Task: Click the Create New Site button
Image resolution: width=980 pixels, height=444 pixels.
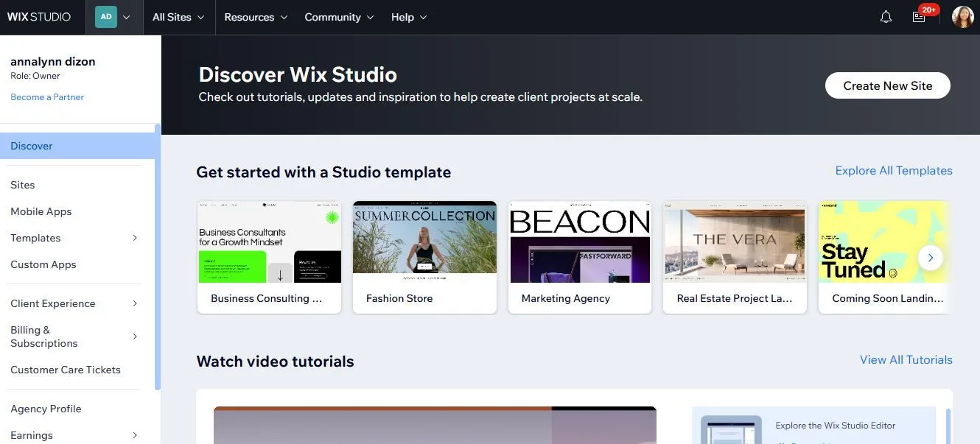Action: click(x=887, y=85)
